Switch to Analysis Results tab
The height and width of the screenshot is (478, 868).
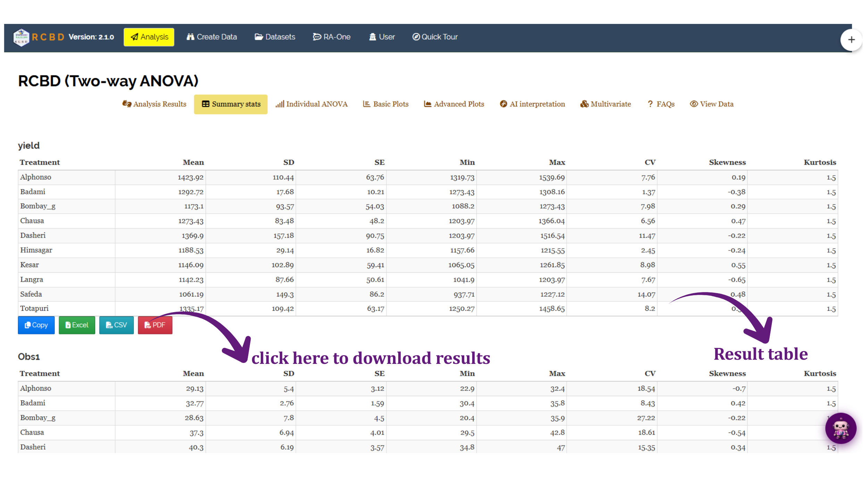point(154,104)
